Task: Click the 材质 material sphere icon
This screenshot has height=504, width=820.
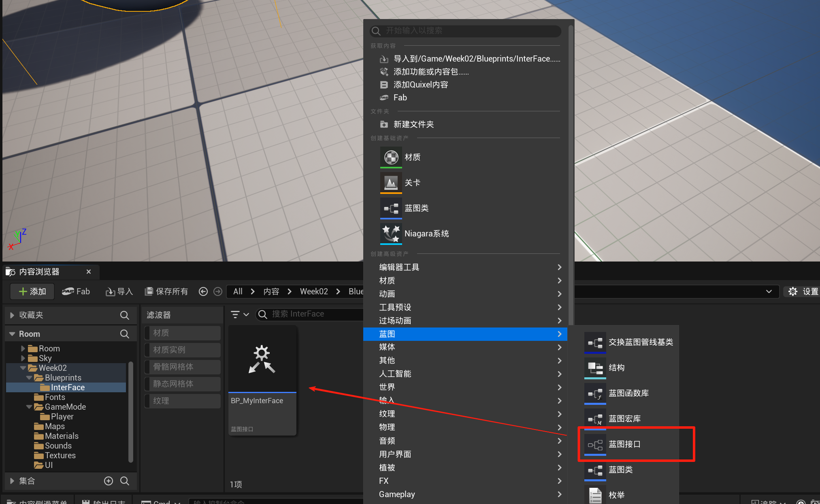Action: coord(391,157)
